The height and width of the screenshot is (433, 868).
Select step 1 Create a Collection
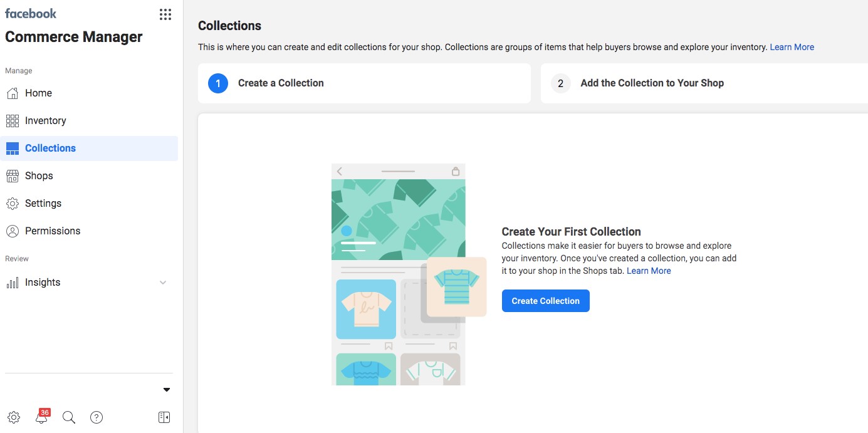[281, 83]
